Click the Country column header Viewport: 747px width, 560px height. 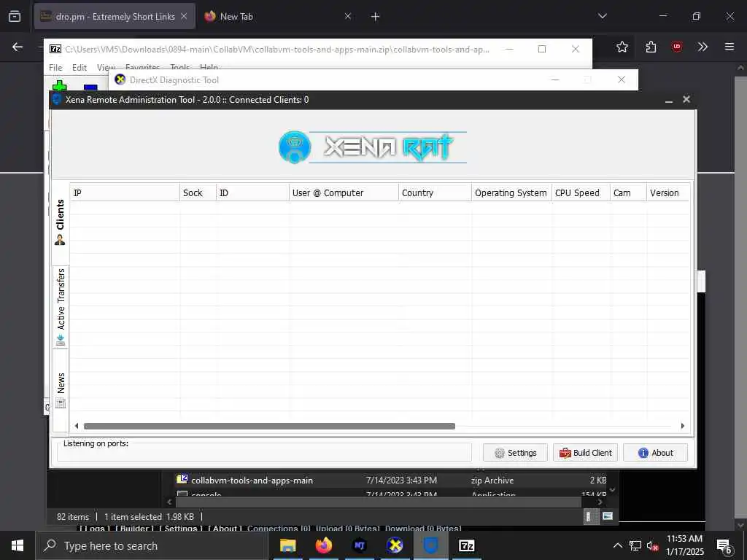coord(435,192)
